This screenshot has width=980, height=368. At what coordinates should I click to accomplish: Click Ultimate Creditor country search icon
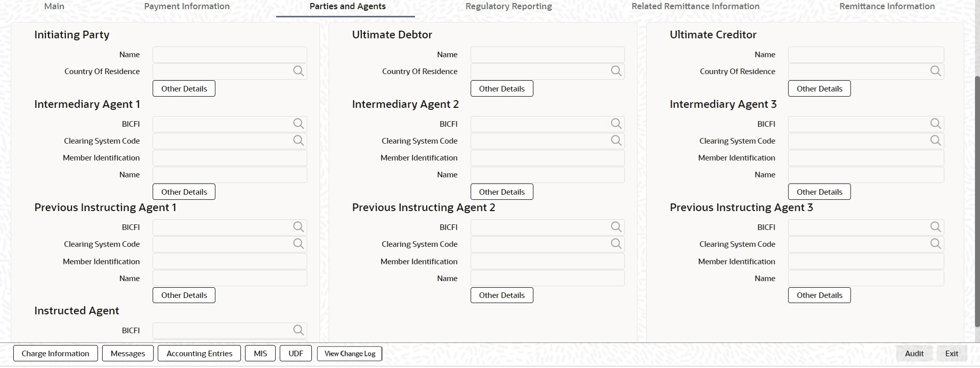point(935,71)
